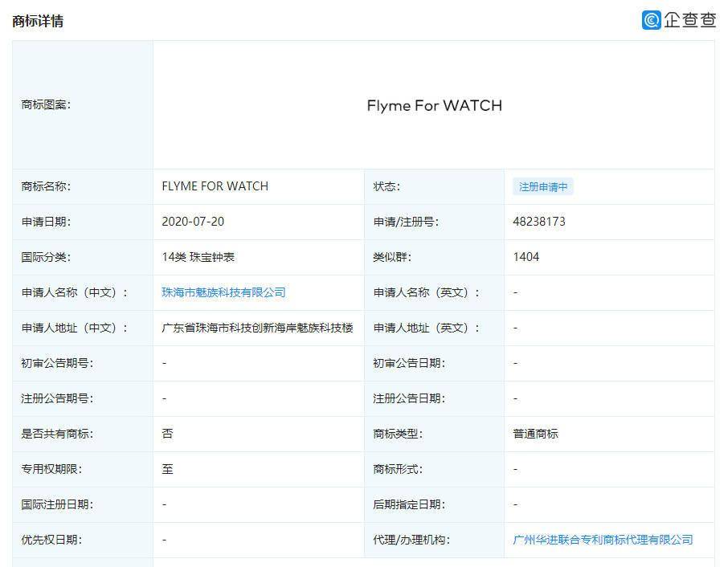
Task: Select the similar group value 1404
Action: (x=526, y=257)
